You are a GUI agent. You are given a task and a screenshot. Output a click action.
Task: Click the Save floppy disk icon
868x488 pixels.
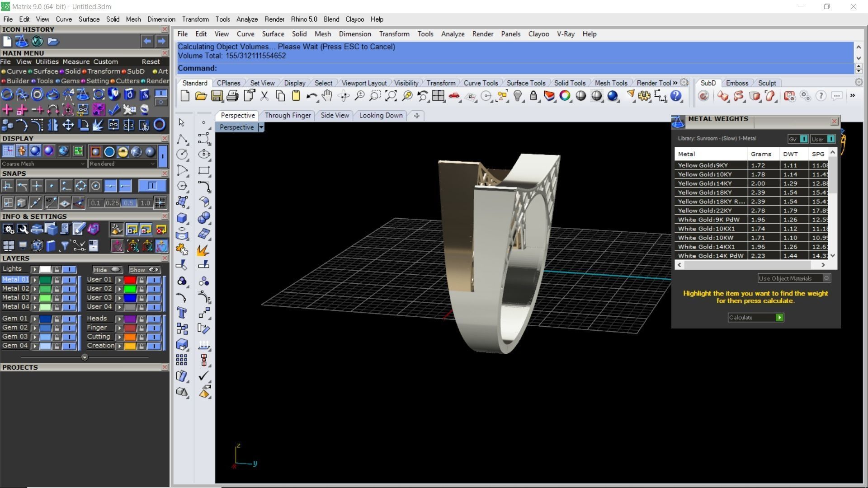(217, 96)
